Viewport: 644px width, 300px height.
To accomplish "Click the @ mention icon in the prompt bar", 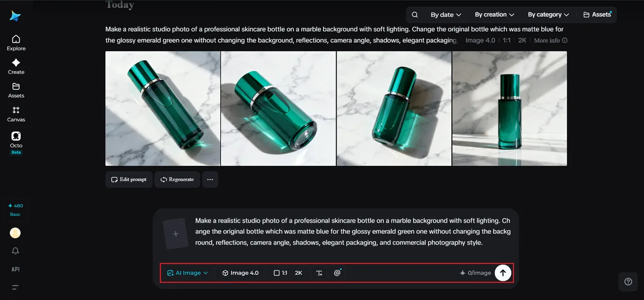I will point(338,273).
